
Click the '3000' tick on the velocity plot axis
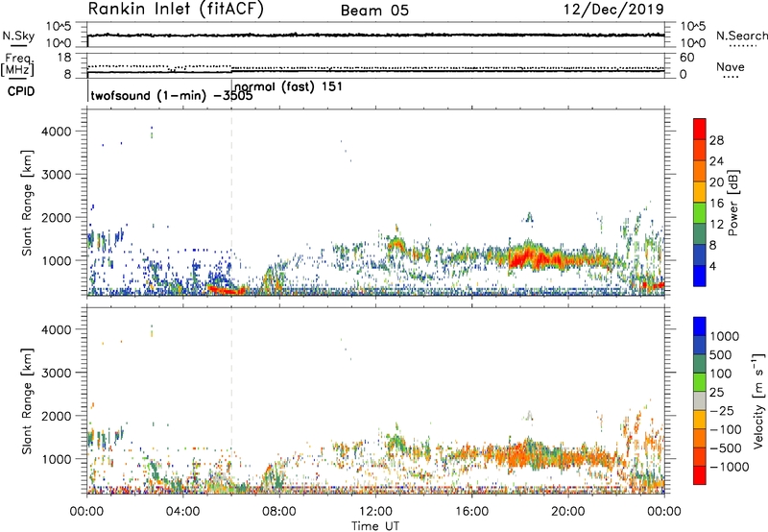[57, 373]
